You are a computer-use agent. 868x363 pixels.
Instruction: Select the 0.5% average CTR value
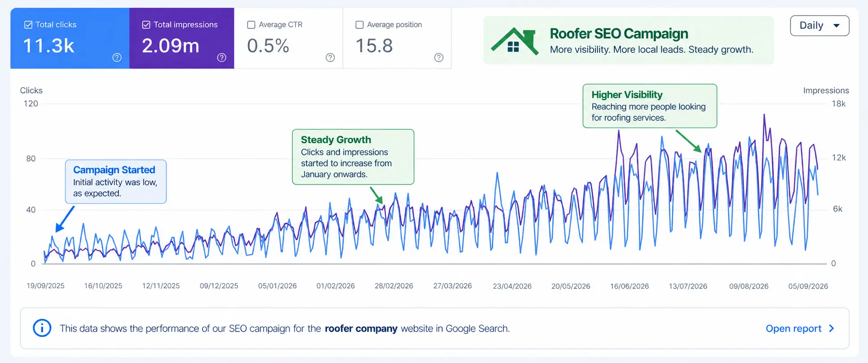click(x=268, y=46)
